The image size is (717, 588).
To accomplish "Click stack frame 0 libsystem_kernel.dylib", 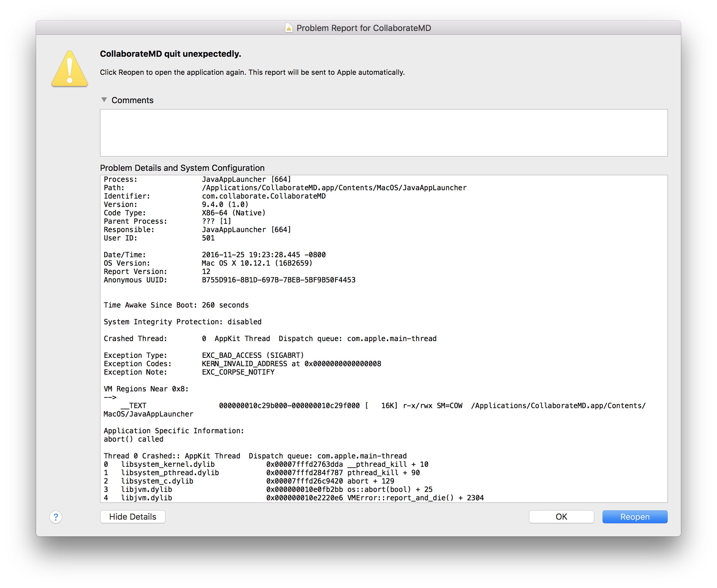I will coord(266,464).
